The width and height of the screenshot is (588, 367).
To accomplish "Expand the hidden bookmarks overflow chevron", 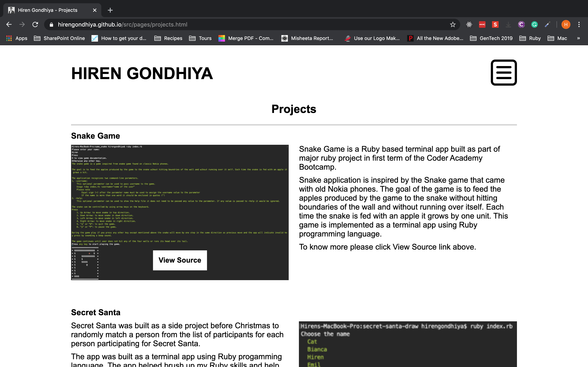I will (578, 38).
